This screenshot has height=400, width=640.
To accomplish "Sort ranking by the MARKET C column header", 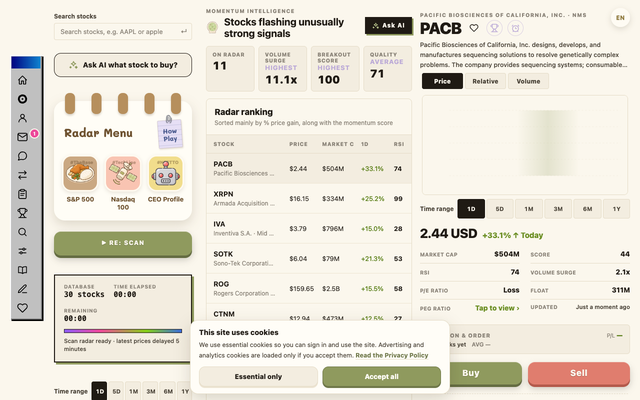I will [338, 144].
